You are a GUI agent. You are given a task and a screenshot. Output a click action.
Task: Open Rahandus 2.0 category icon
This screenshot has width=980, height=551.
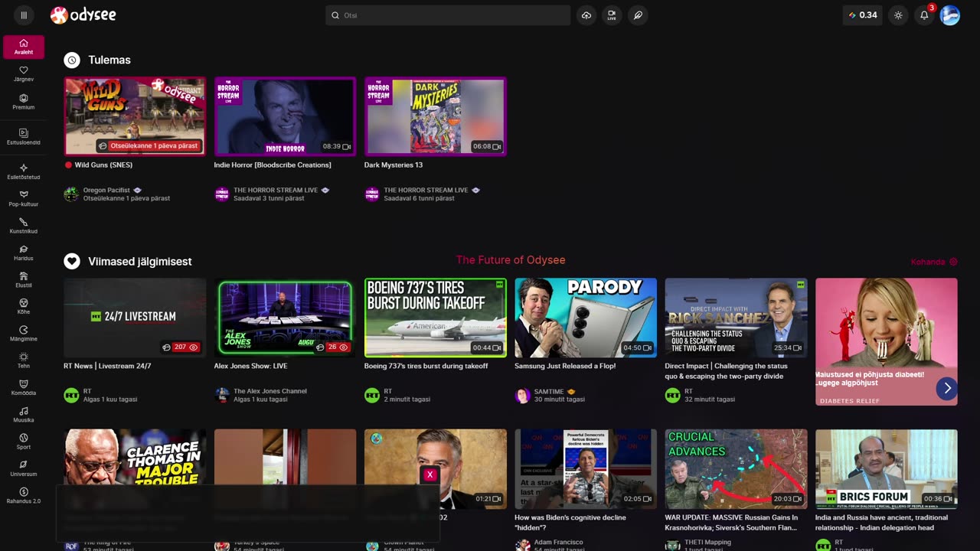point(24,491)
